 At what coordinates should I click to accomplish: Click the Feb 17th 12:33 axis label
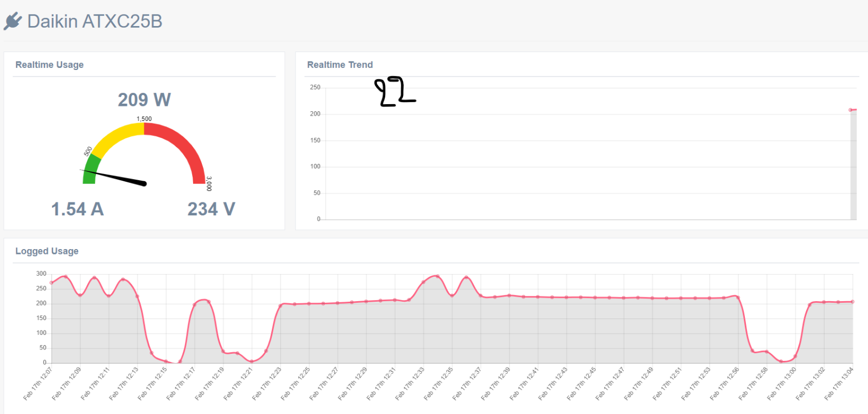(x=410, y=384)
